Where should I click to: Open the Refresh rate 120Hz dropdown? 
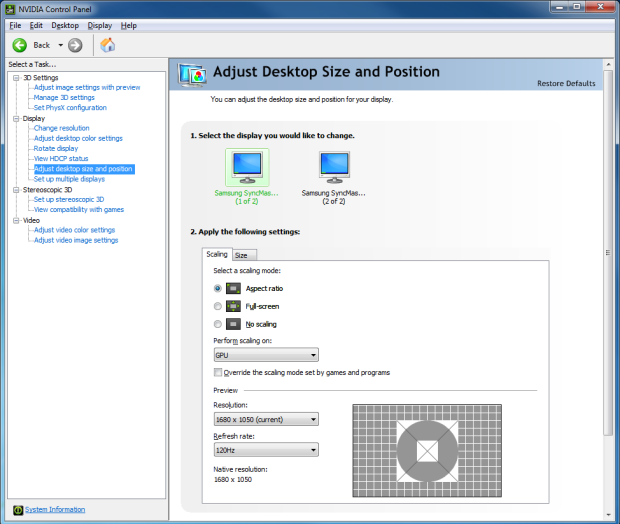click(266, 450)
